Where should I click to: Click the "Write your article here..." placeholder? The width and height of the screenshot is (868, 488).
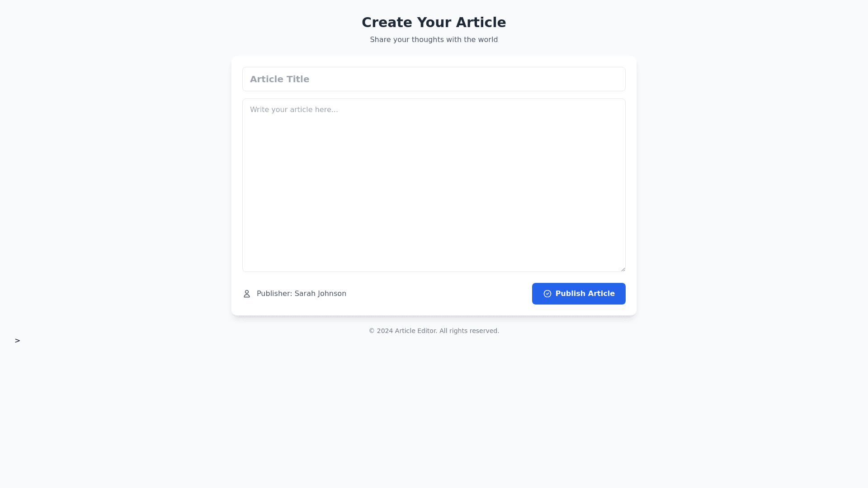[x=294, y=110]
